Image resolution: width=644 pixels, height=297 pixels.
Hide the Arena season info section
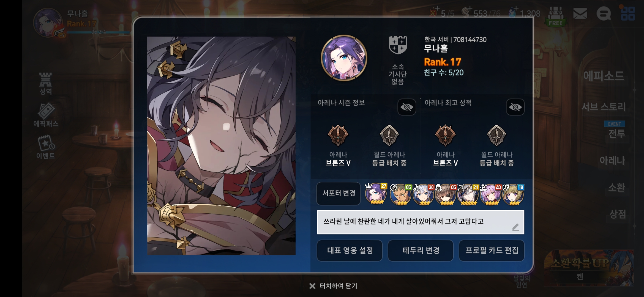[x=406, y=107]
